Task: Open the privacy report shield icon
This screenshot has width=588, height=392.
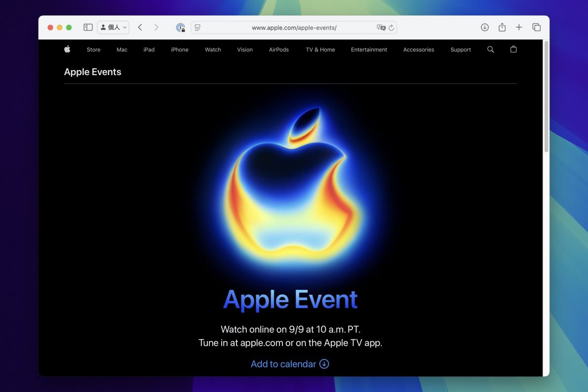Action: [x=181, y=28]
